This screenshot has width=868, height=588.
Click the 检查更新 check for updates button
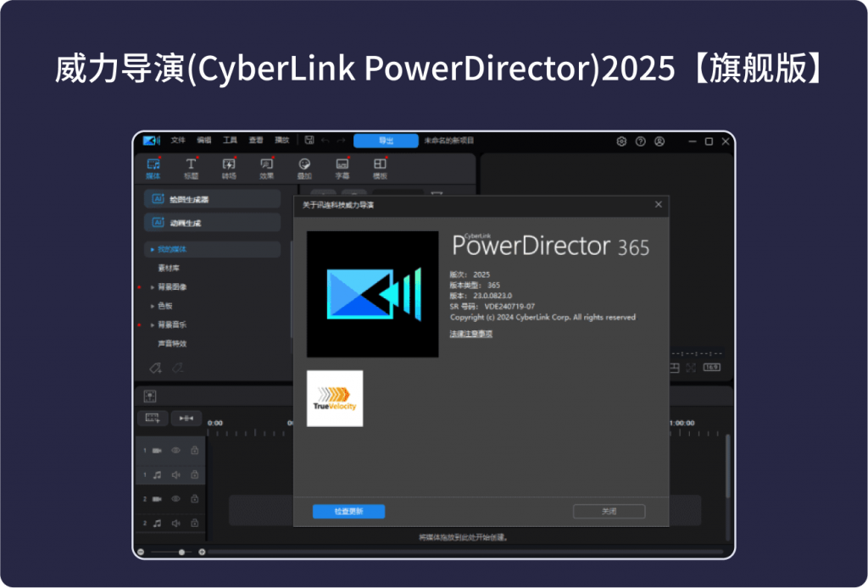348,512
